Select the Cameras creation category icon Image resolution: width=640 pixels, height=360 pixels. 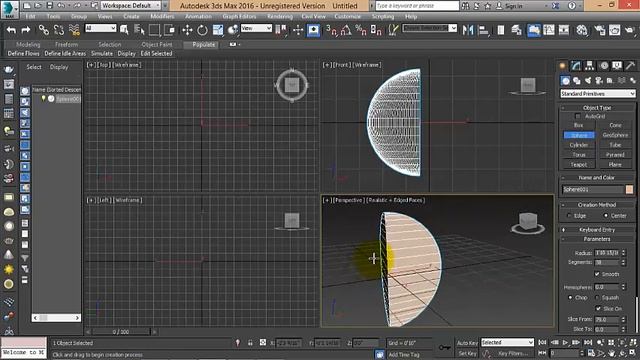click(599, 81)
